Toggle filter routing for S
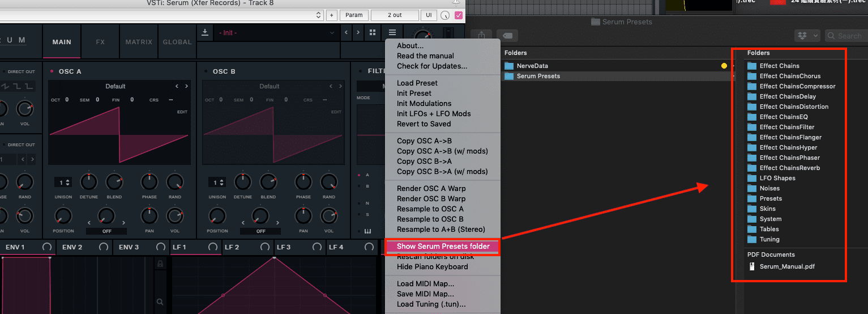This screenshot has height=314, width=868. point(359,214)
